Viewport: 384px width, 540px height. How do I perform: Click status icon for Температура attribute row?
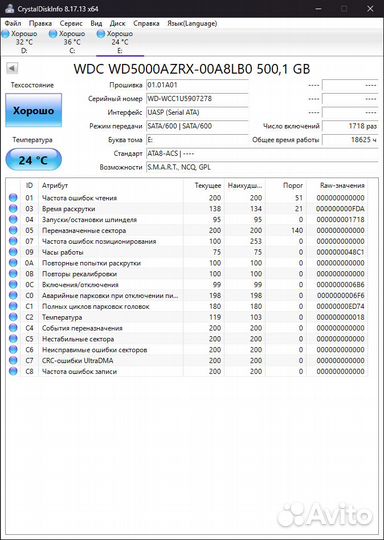coord(13,317)
